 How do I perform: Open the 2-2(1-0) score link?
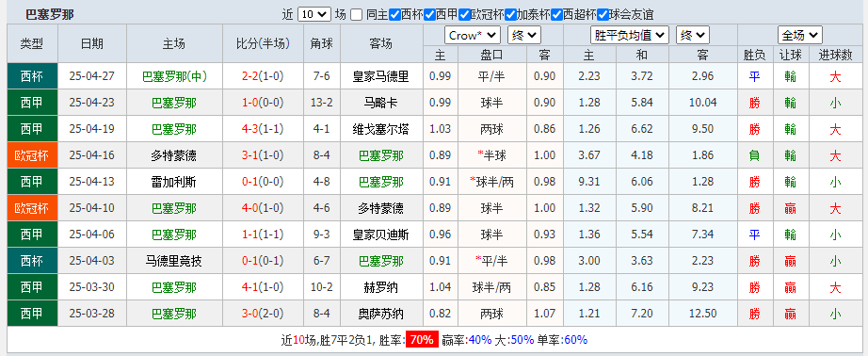[263, 76]
